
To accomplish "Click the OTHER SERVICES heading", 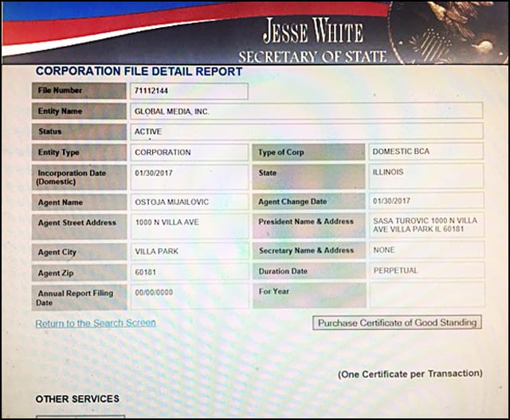I will click(x=77, y=398).
